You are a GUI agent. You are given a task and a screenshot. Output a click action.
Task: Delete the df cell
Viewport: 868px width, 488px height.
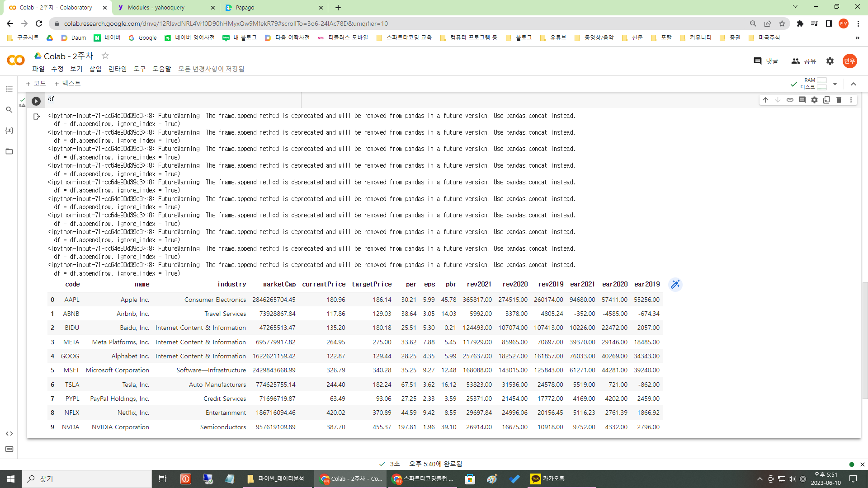(839, 100)
